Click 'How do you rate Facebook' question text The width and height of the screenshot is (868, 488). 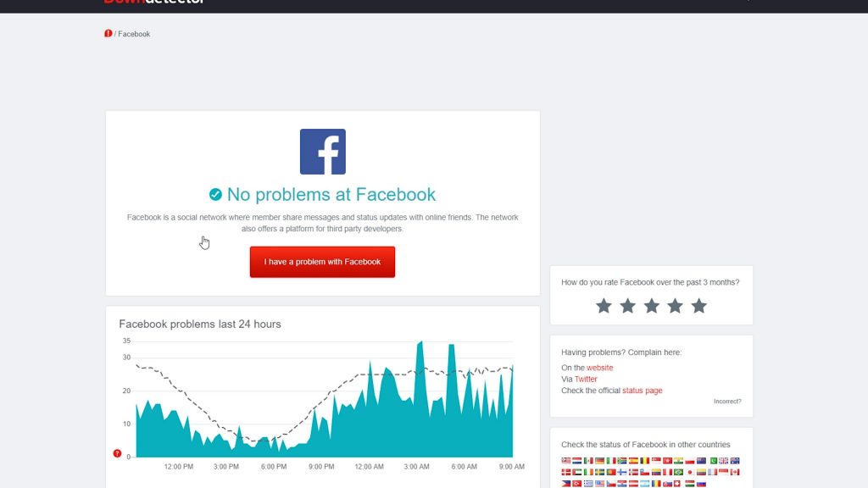click(650, 282)
